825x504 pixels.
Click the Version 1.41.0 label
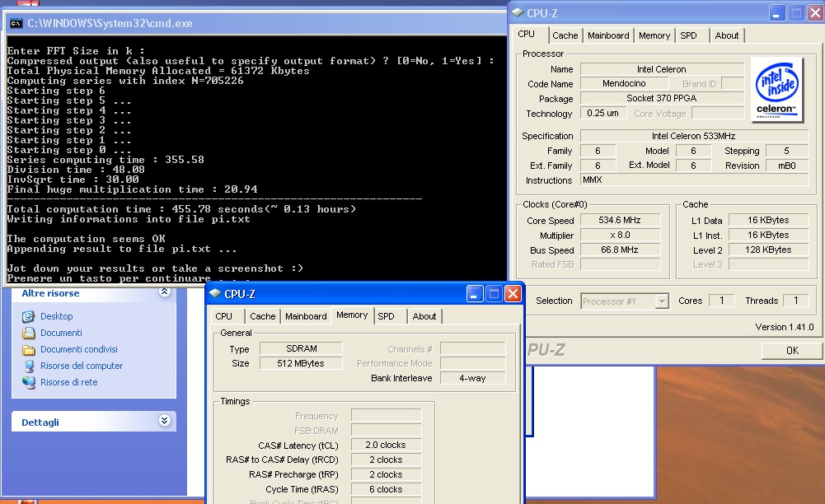pos(784,327)
